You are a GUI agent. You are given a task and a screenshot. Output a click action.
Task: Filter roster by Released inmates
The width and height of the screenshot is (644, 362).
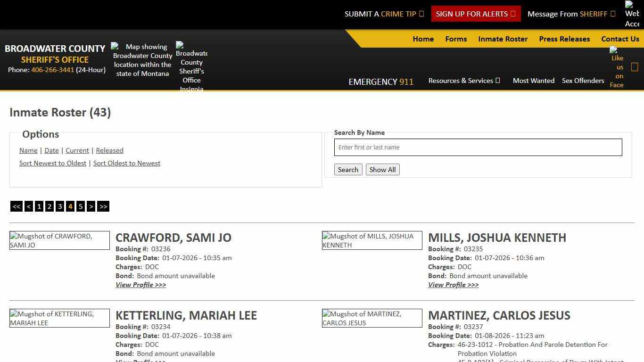(x=109, y=150)
